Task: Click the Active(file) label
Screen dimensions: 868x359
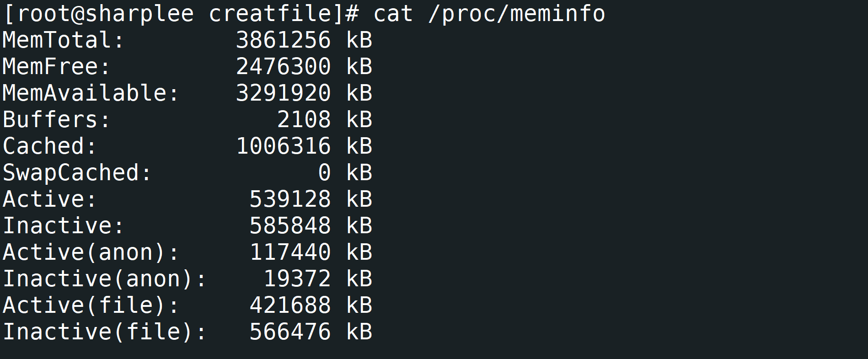Action: click(91, 305)
